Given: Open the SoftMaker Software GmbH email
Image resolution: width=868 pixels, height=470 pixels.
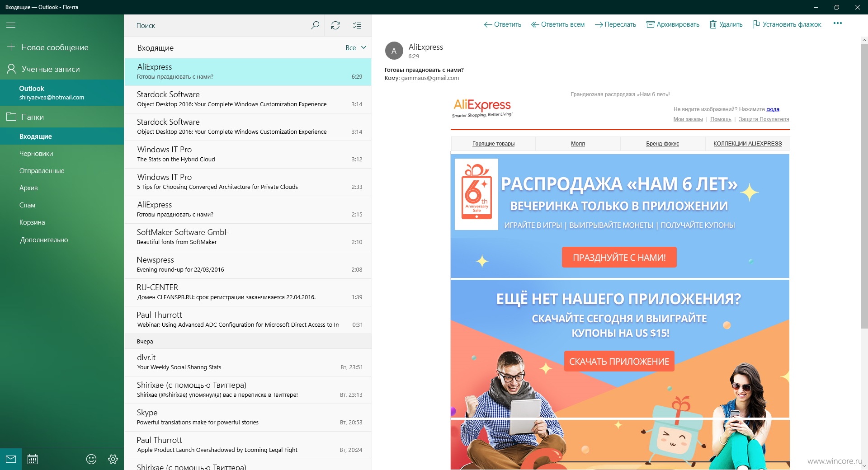Looking at the screenshot, I should pos(248,237).
